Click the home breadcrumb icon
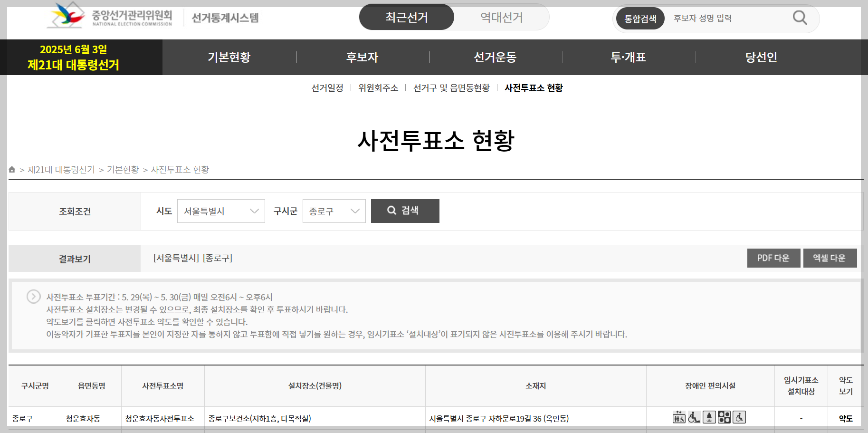 click(12, 169)
